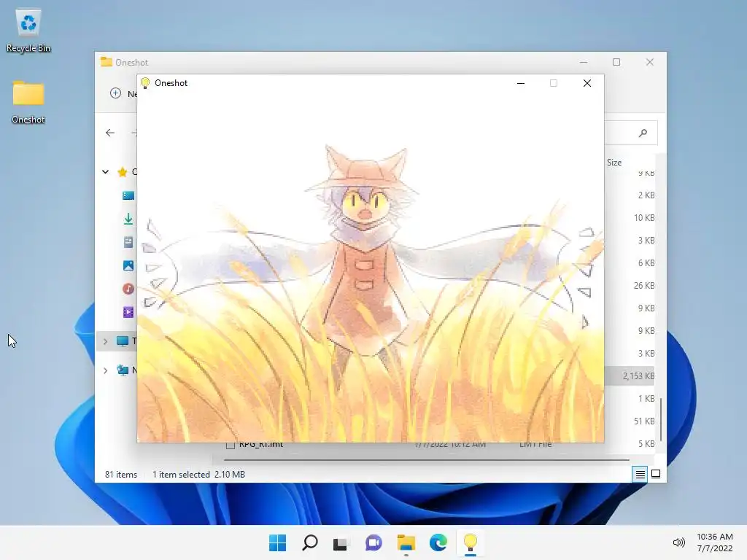Open the Windows Start menu

(278, 542)
